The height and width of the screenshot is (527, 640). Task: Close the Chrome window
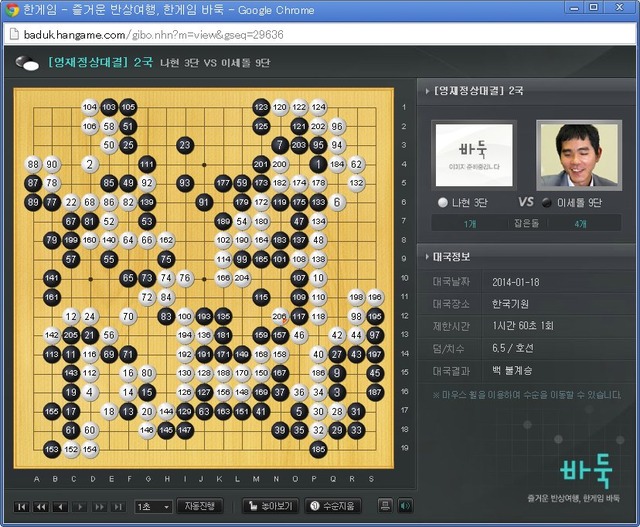pos(620,7)
